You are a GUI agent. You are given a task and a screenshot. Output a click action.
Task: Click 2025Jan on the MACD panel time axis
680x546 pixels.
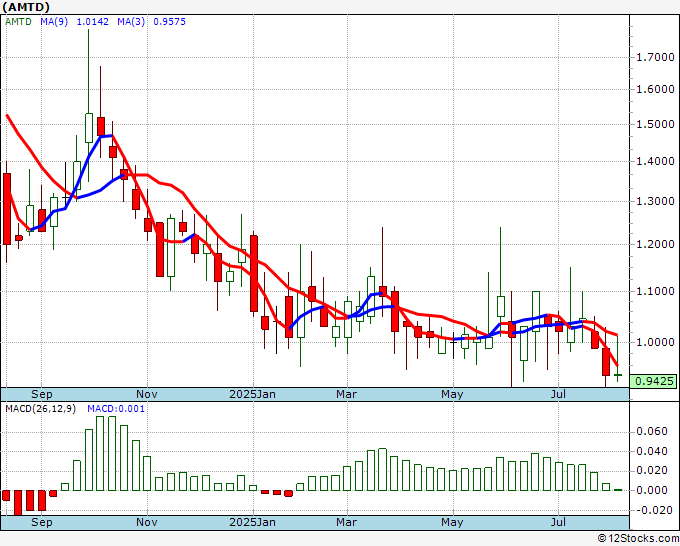coord(252,522)
